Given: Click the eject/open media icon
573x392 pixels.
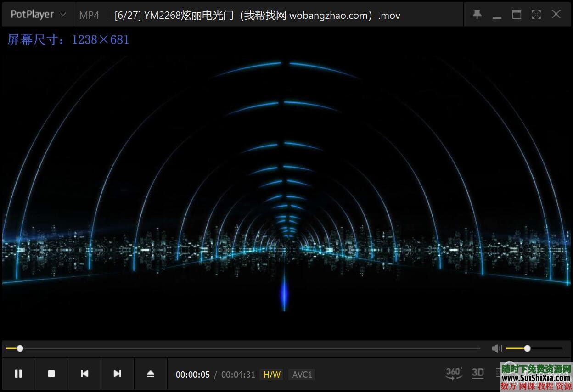Looking at the screenshot, I should click(x=151, y=374).
